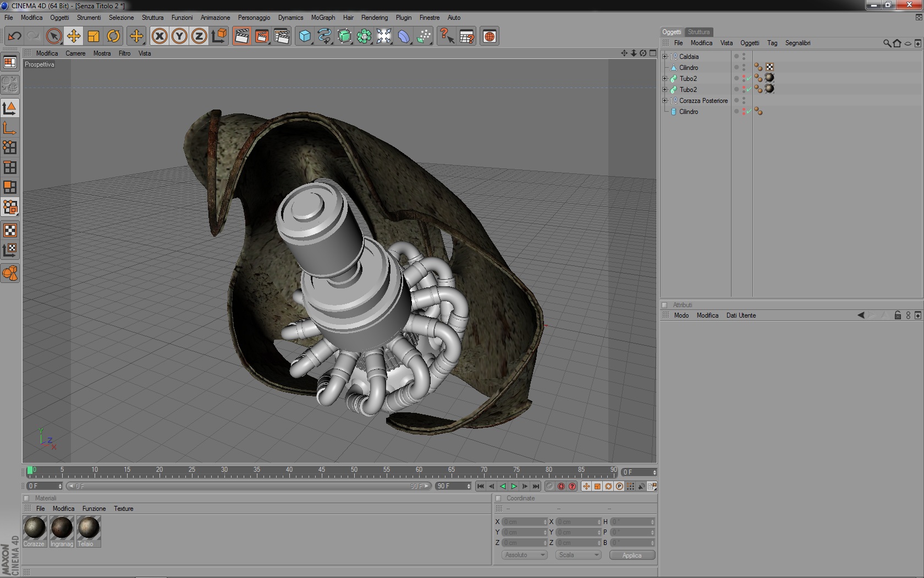
Task: Add a Cube primitive object
Action: pyautogui.click(x=304, y=36)
